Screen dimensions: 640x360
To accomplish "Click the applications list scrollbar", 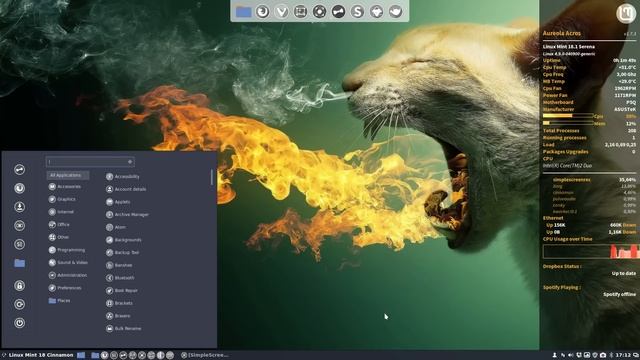I will [212, 177].
